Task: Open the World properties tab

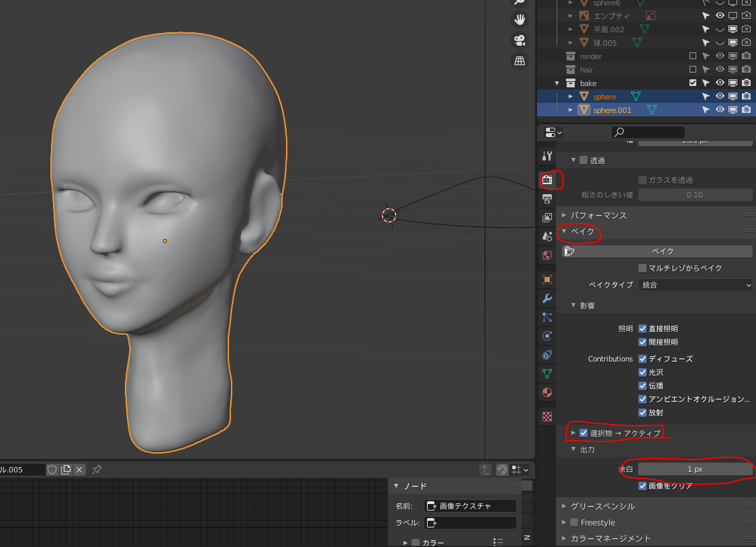Action: (x=547, y=255)
